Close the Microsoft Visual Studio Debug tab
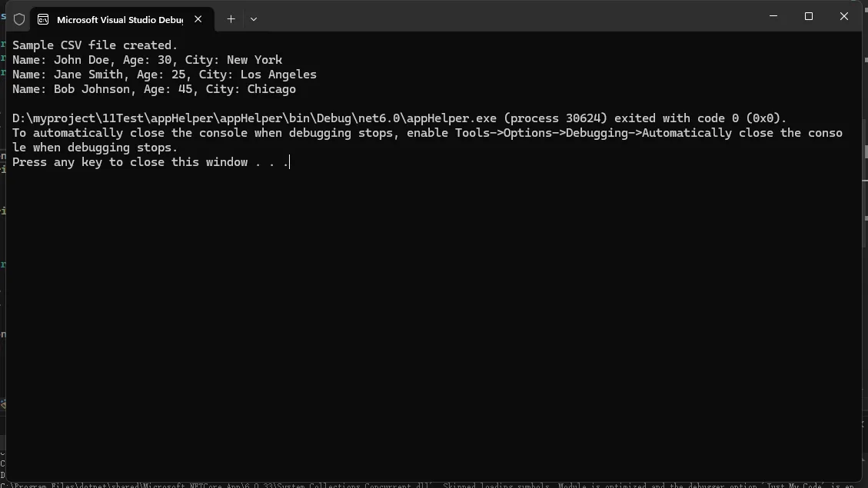 click(198, 19)
